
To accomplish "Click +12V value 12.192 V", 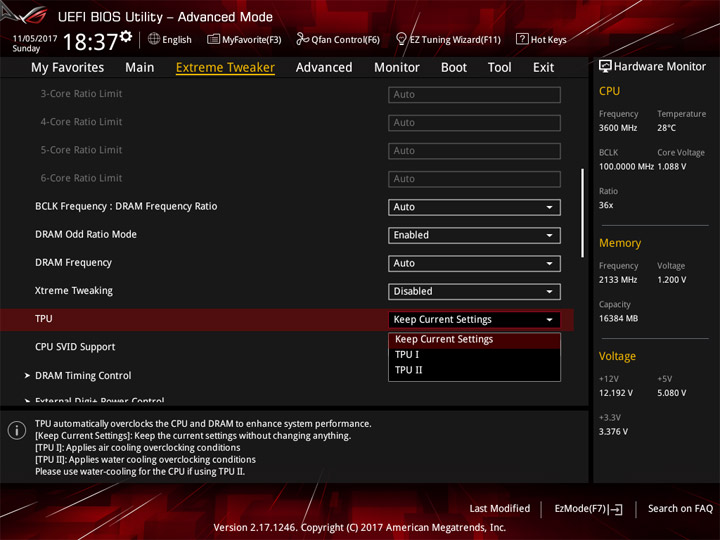I will (x=615, y=393).
